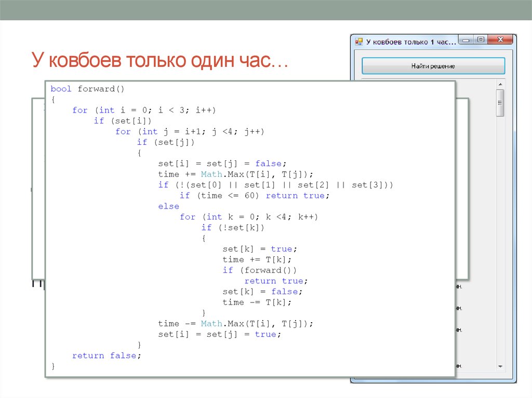Viewport: 532px width, 398px height.
Task: Click the app icon in window title bar
Action: (358, 40)
